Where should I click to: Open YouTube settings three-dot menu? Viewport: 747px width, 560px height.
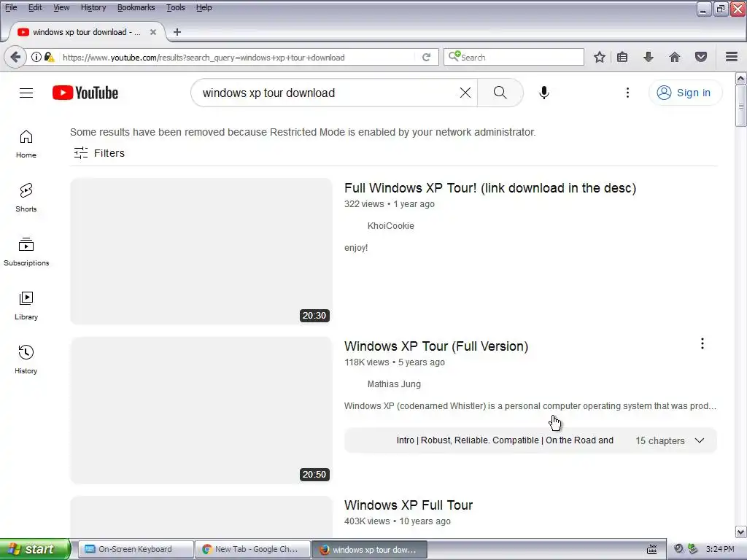pos(627,93)
